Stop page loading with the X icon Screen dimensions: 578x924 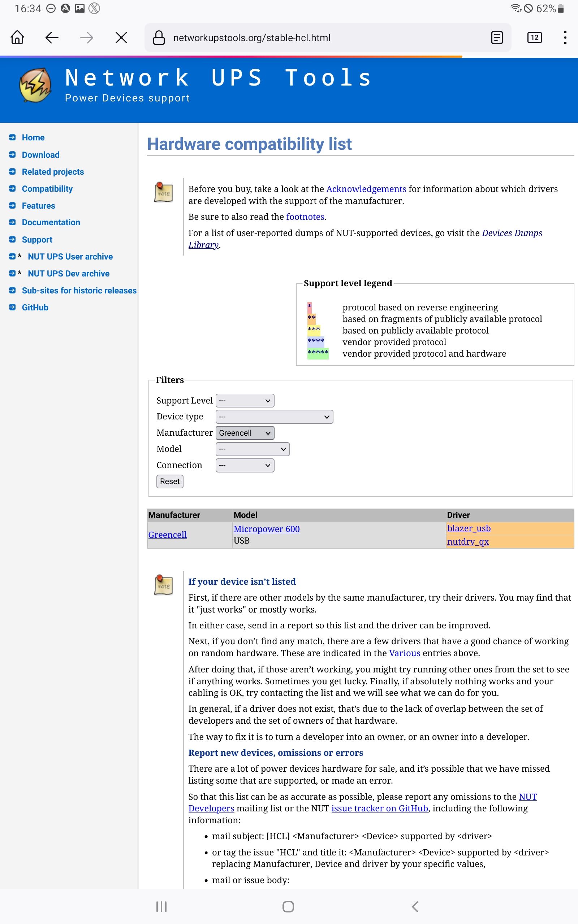point(121,38)
